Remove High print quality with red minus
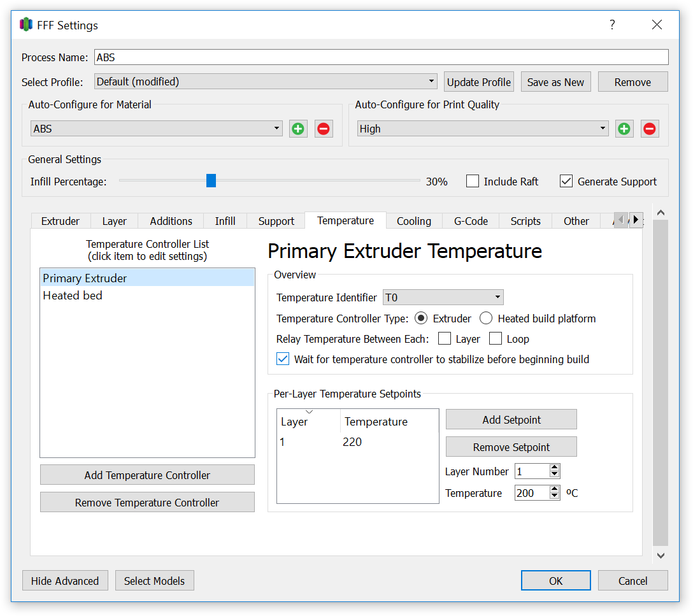693x616 pixels. point(650,129)
